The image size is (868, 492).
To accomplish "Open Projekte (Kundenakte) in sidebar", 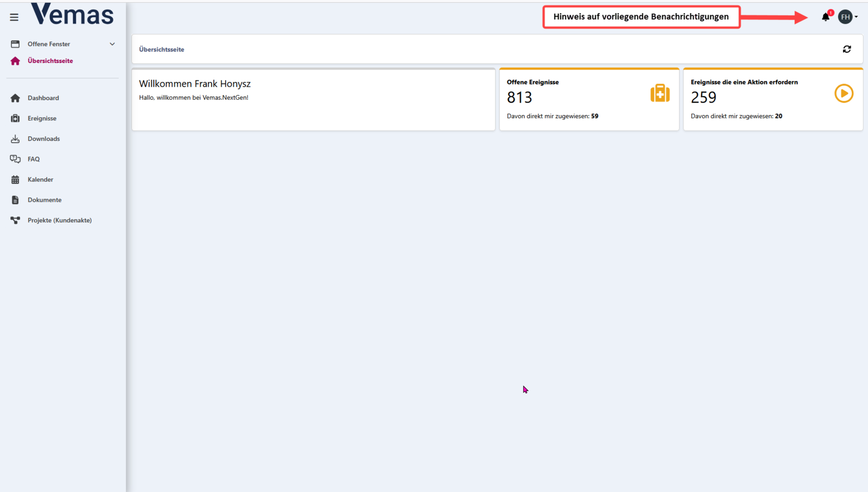I will pos(60,220).
